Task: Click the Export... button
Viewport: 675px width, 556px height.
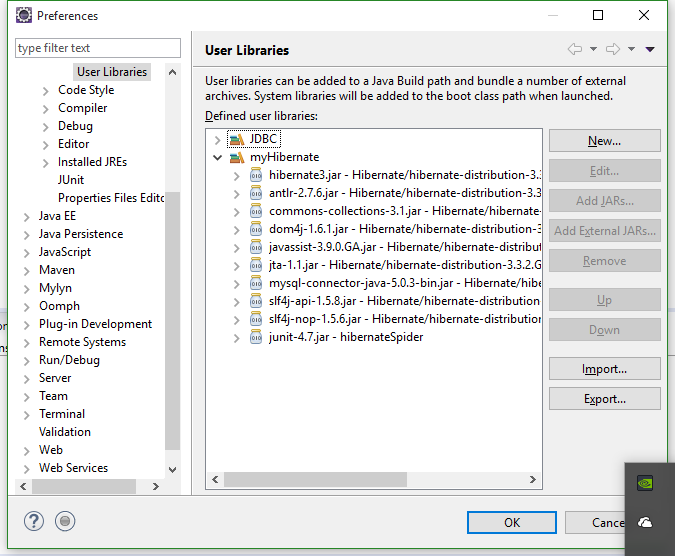Action: (604, 399)
